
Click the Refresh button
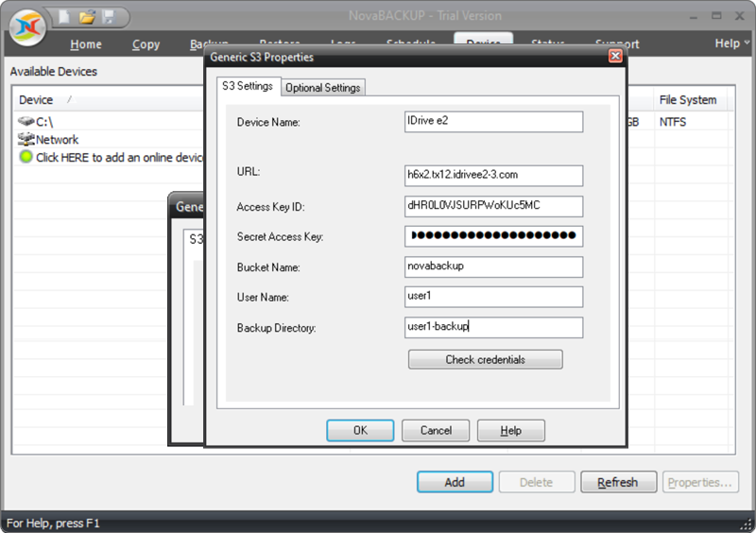point(618,482)
